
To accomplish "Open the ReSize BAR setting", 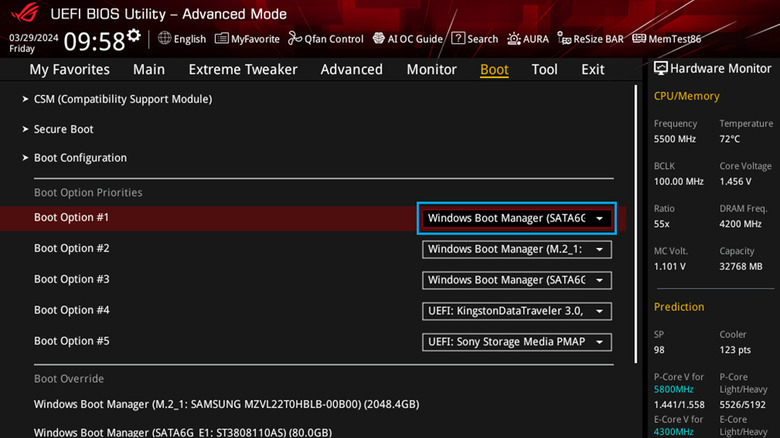I will 591,39.
